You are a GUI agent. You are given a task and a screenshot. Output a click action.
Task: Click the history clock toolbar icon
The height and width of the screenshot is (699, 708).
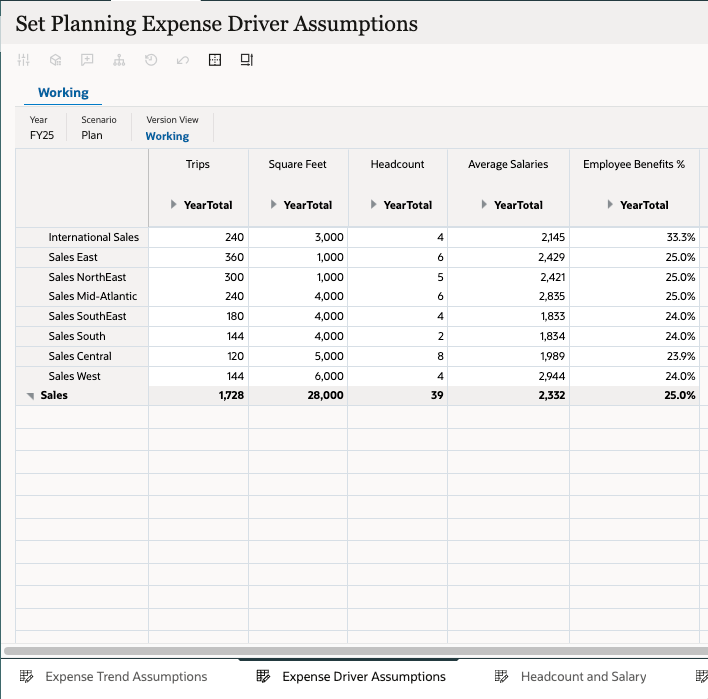click(151, 60)
